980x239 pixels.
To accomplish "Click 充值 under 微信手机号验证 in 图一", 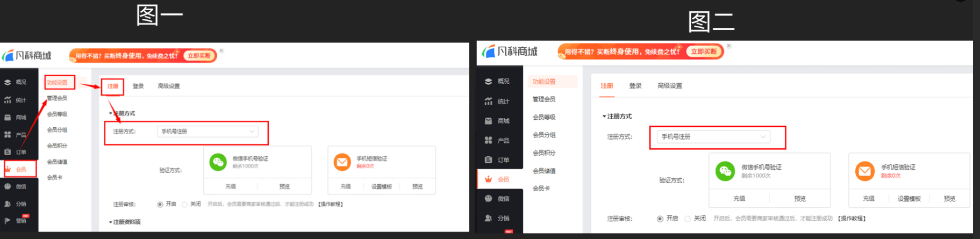I will (x=231, y=187).
